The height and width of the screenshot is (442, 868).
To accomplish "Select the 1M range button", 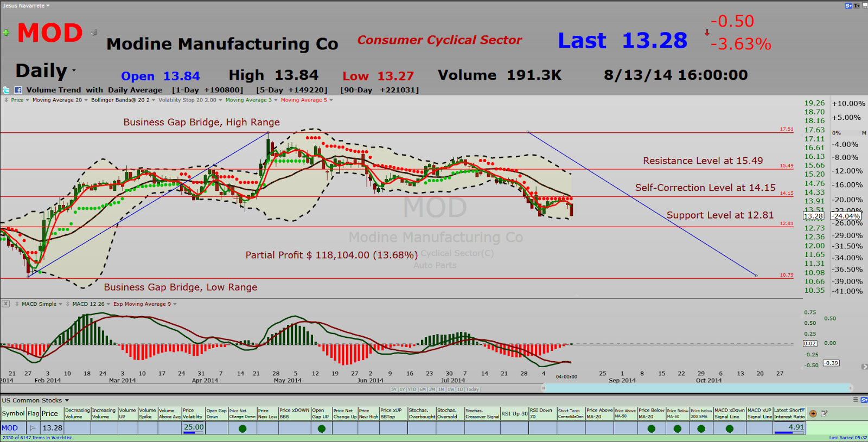I will pyautogui.click(x=441, y=389).
